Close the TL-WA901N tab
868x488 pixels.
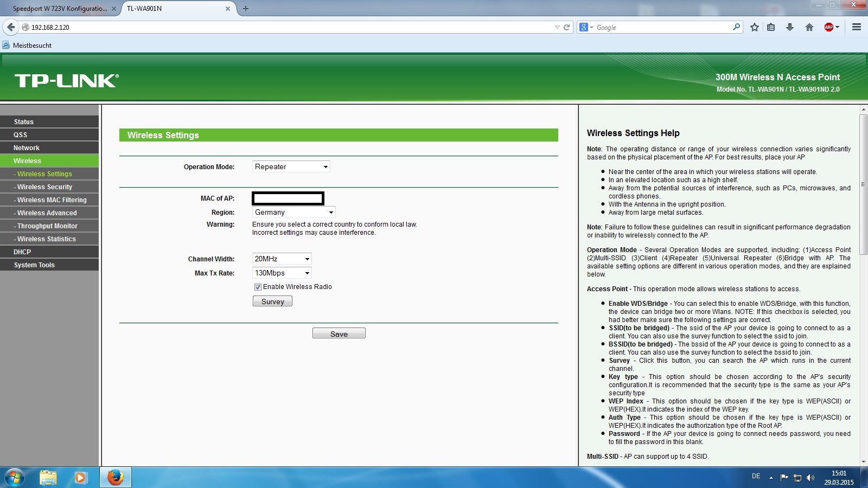pos(228,9)
